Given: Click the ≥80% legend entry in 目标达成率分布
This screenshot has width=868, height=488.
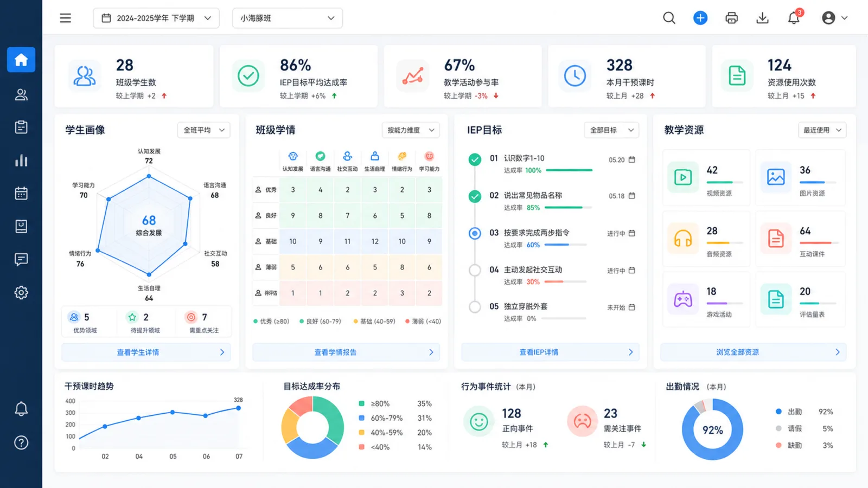Looking at the screenshot, I should click(395, 404).
